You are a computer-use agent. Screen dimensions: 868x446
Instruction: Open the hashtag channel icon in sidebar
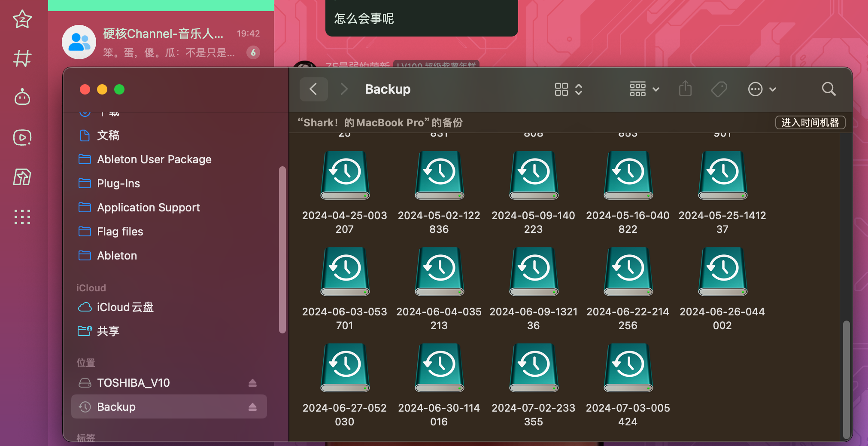[x=22, y=58]
